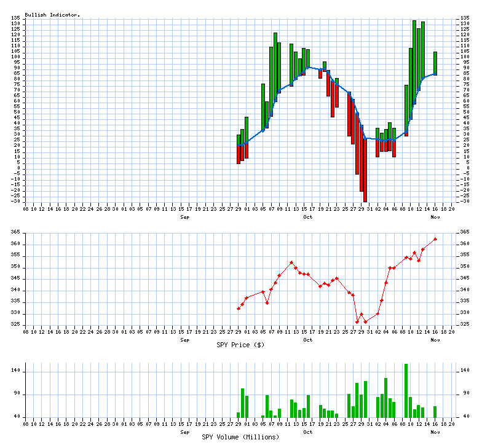Screen dimensions: 482x448
Task: Click the mid-October SPY price peak point
Action: [x=291, y=262]
